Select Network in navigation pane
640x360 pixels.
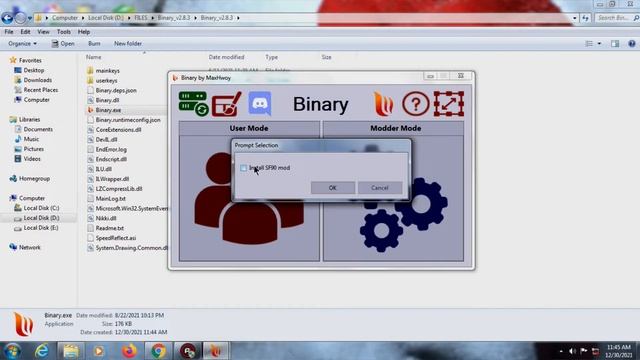[29, 247]
